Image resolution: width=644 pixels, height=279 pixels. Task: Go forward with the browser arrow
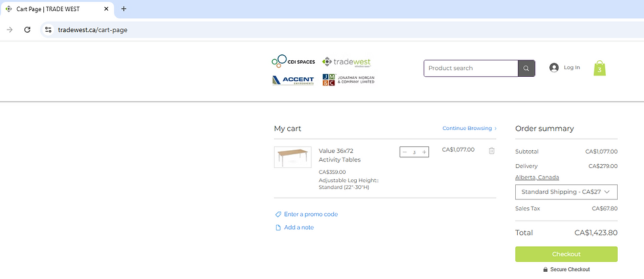[10, 30]
